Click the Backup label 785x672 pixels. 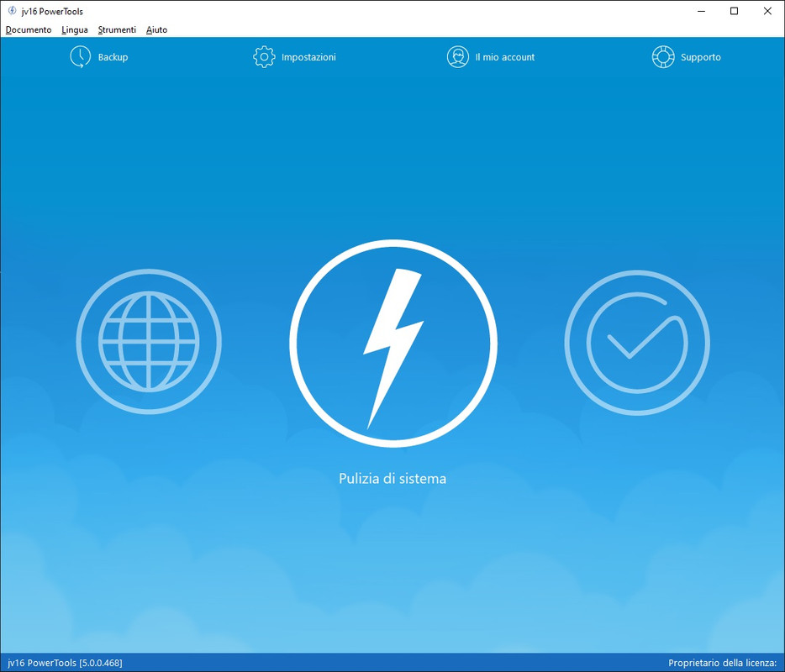click(x=113, y=57)
